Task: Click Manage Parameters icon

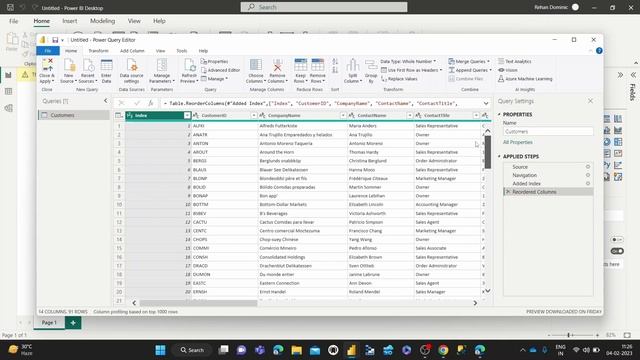Action: 162,64
